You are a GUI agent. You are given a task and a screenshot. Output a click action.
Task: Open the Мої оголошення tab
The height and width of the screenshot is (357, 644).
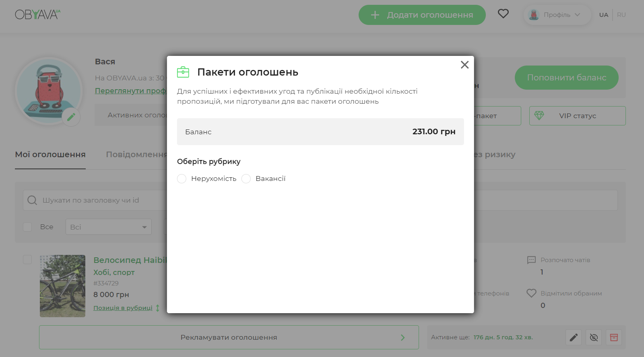(x=50, y=154)
